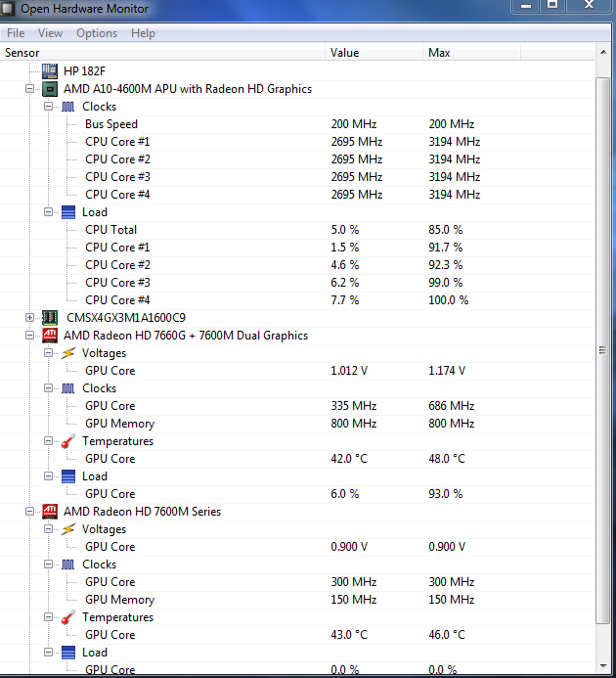Select GPU Core clock row showing 300 MHz
The height and width of the screenshot is (678, 616).
tap(297, 582)
